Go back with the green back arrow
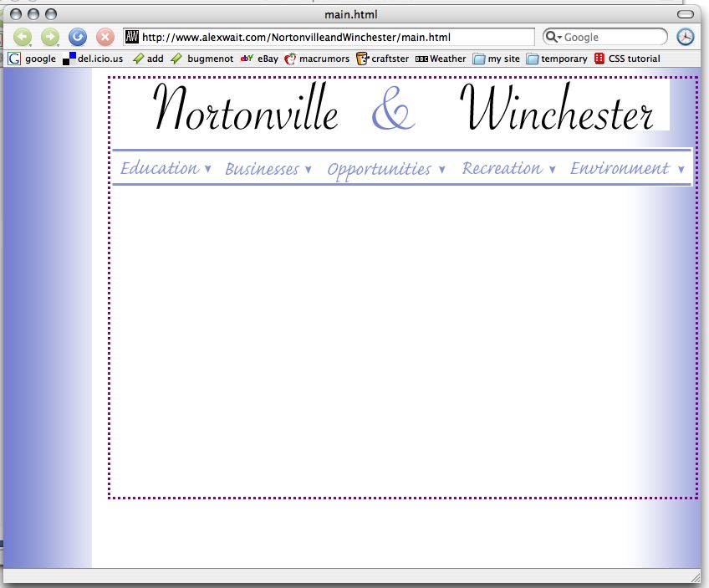The height and width of the screenshot is (588, 709). [x=22, y=37]
